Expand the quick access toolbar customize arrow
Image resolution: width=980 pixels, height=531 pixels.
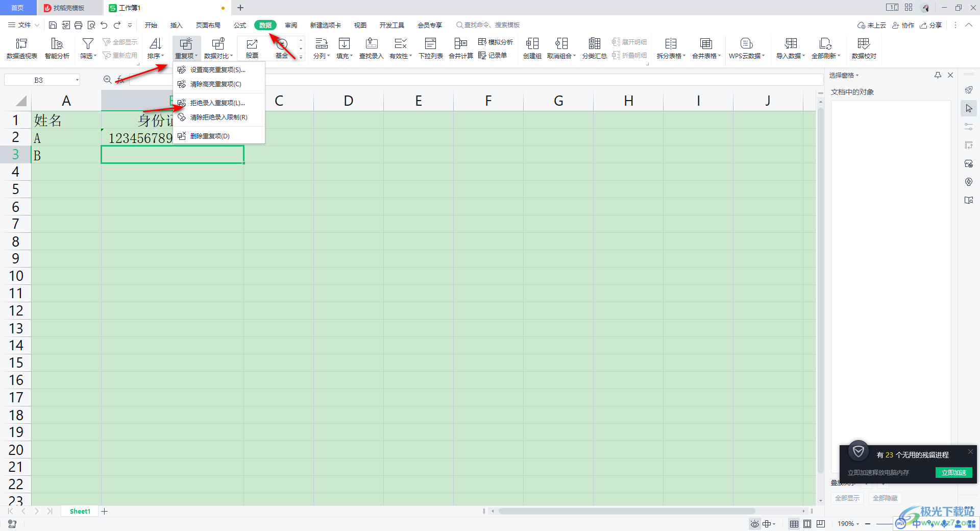pos(130,25)
